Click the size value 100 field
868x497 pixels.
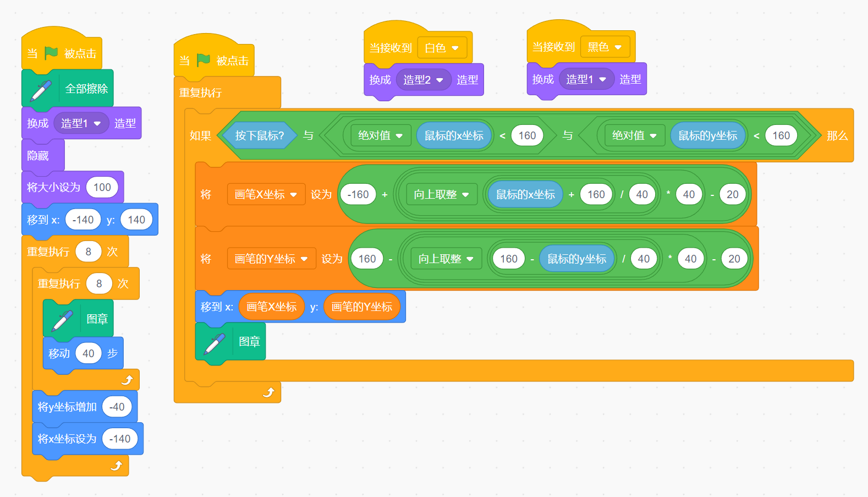[102, 187]
